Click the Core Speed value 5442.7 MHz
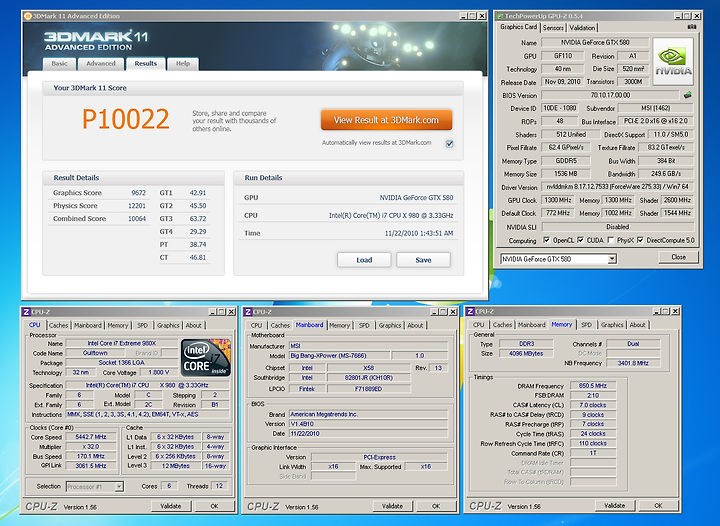The image size is (720, 526). click(x=90, y=437)
